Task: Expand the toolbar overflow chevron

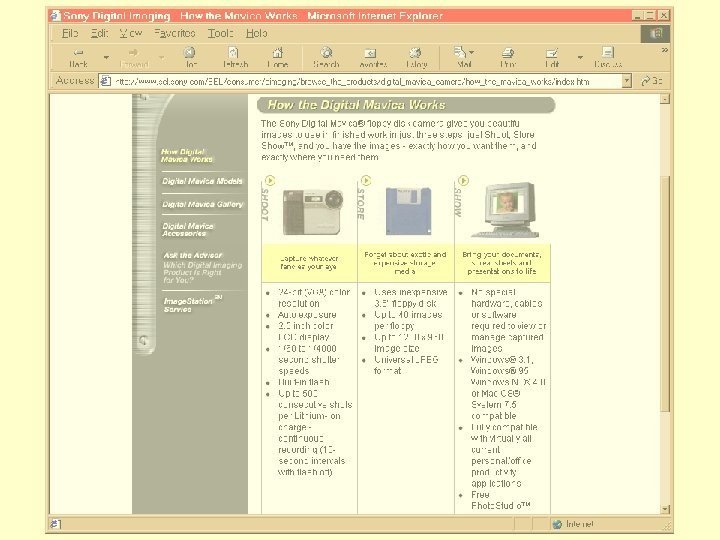Action: tap(664, 50)
